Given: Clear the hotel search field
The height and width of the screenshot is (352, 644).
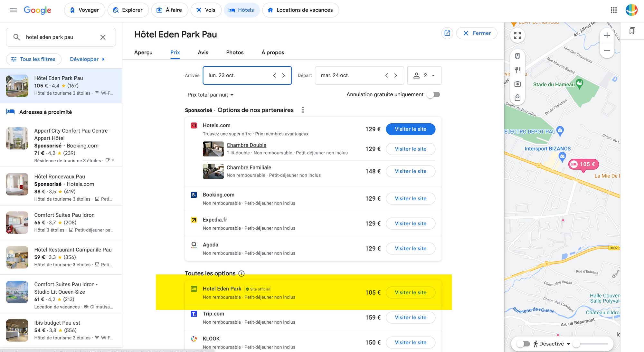Looking at the screenshot, I should pyautogui.click(x=103, y=37).
